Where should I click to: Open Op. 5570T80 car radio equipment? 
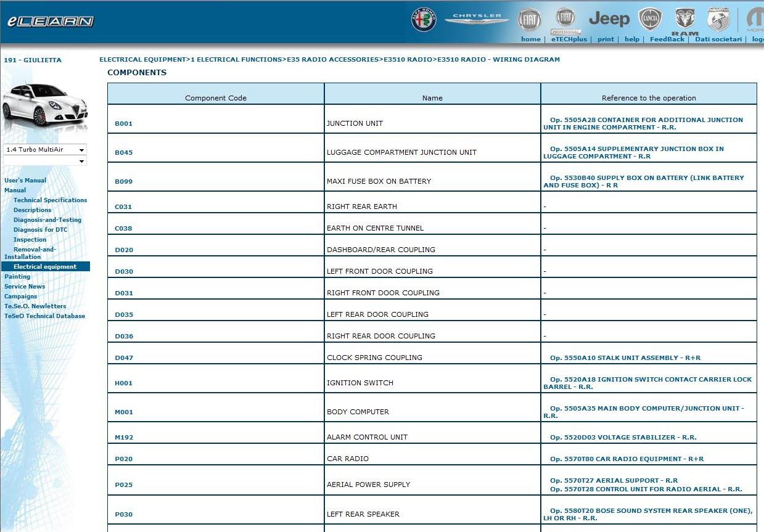(627, 459)
